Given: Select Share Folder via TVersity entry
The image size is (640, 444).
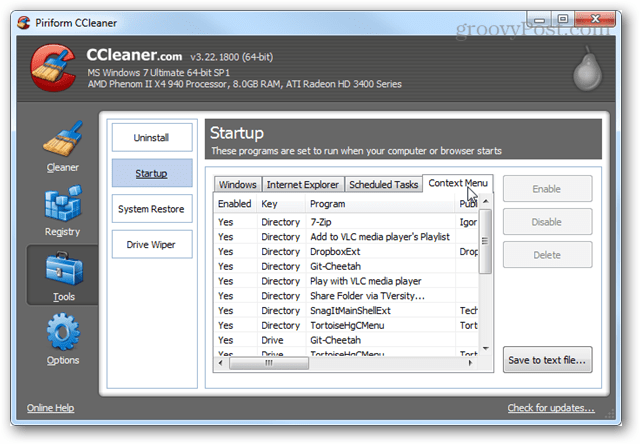Looking at the screenshot, I should click(x=347, y=296).
